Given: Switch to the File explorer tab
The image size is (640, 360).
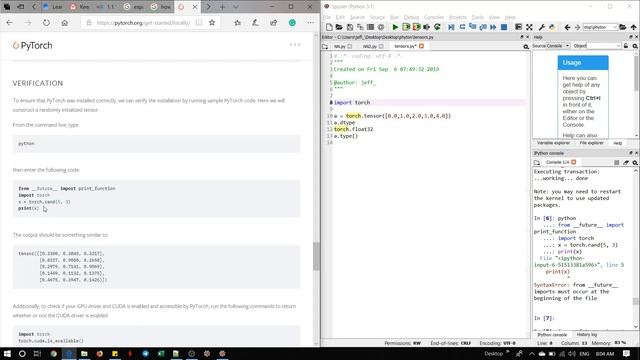Looking at the screenshot, I should (x=591, y=143).
